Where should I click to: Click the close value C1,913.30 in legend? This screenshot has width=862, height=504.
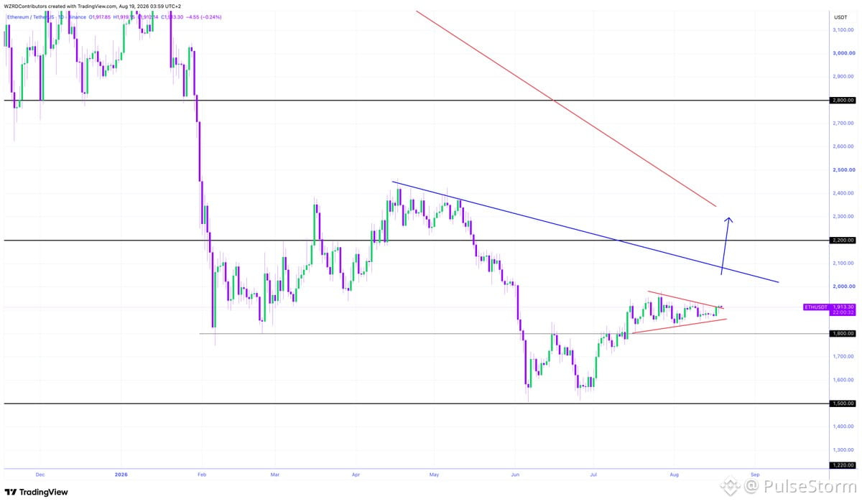pos(172,17)
